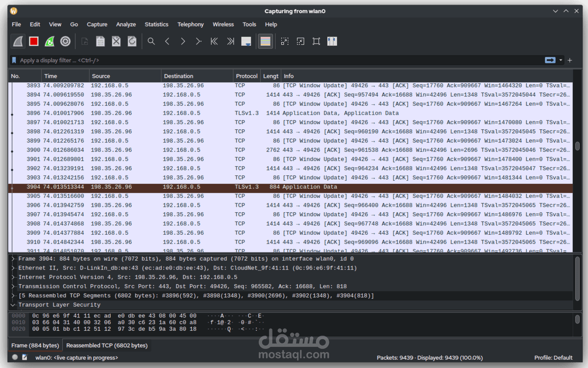This screenshot has height=368, width=588.
Task: Click the zoom out main window text icon
Action: [300, 42]
